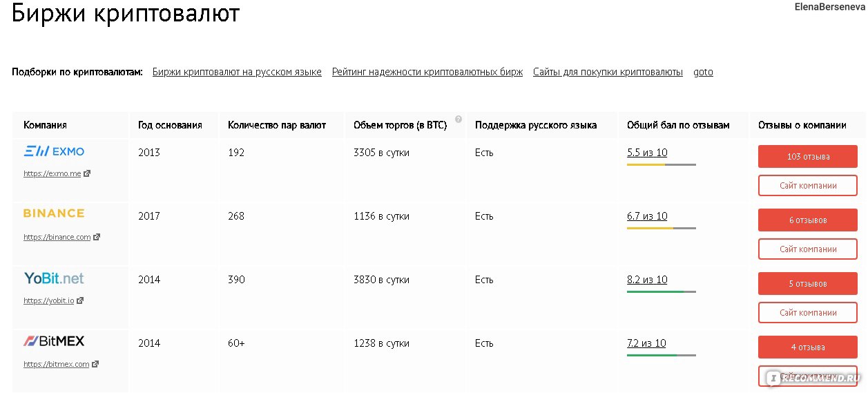Click the Binance logo
Screen dimensions: 868x393
[54, 213]
